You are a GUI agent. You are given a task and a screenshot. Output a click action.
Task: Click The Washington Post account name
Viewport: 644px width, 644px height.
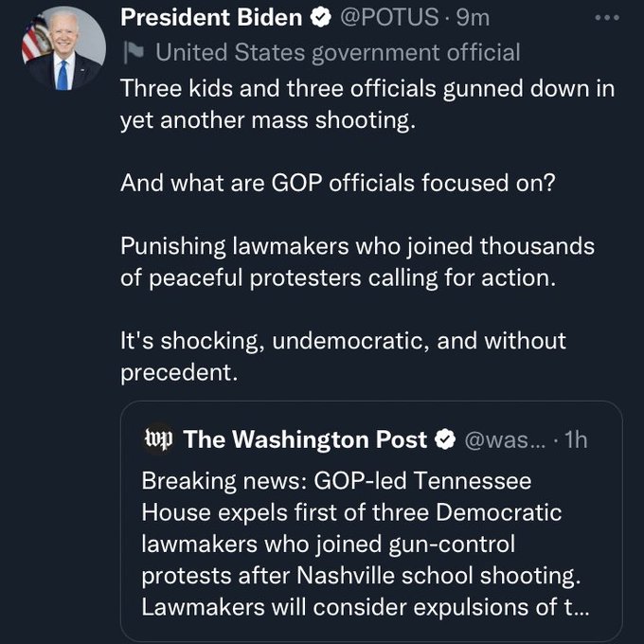tap(304, 439)
